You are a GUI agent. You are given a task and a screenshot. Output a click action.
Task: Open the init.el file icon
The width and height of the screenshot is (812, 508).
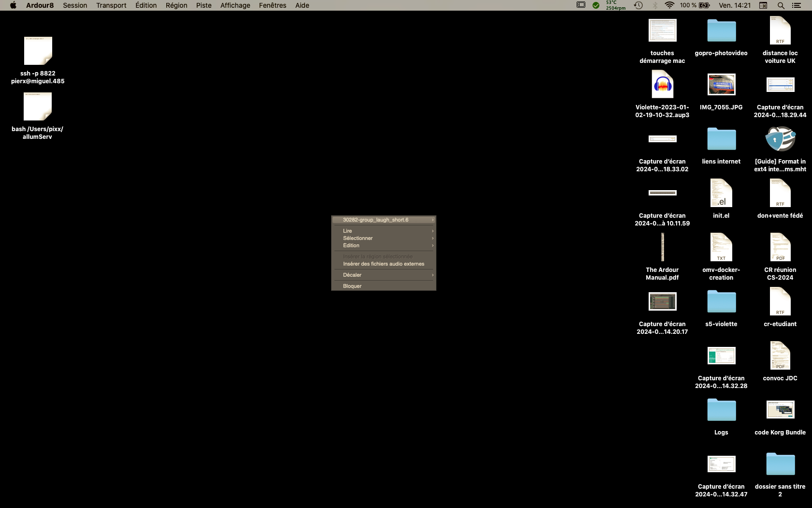click(x=721, y=193)
